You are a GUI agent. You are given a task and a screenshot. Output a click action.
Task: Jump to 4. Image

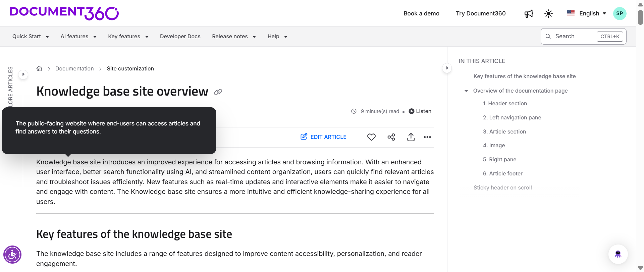point(494,146)
